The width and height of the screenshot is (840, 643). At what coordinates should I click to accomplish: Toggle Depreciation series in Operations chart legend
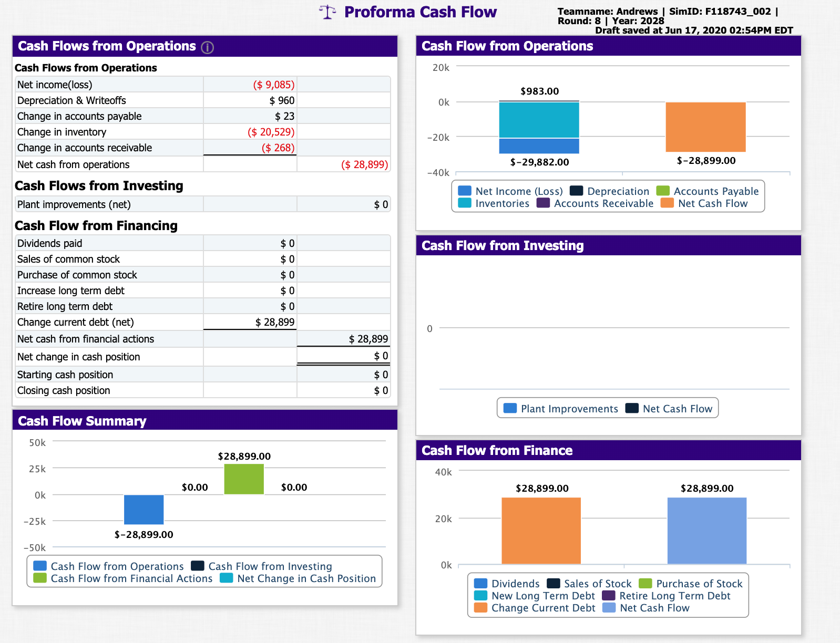(x=610, y=191)
